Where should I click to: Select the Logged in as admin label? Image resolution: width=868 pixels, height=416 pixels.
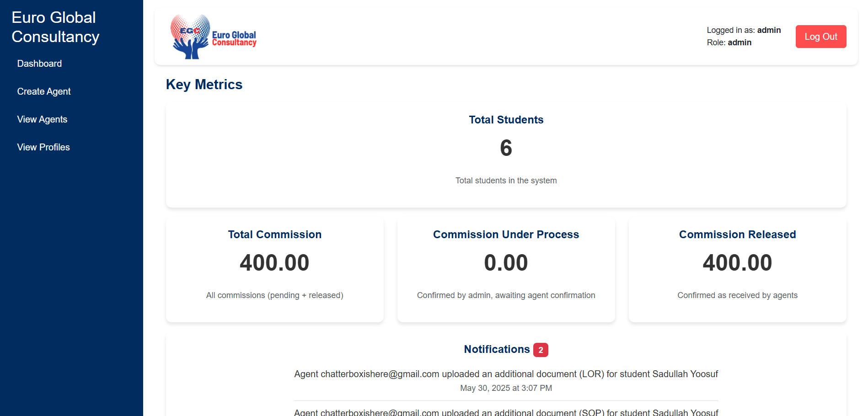click(744, 30)
